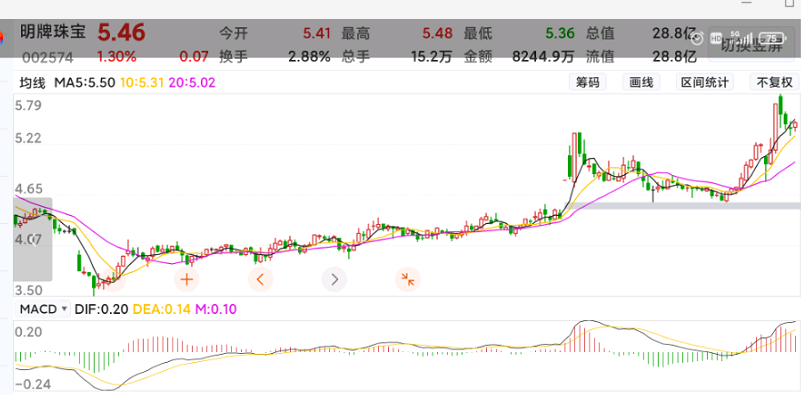Switch the 不复权 adjustment setting
801x395 pixels.
coord(774,82)
